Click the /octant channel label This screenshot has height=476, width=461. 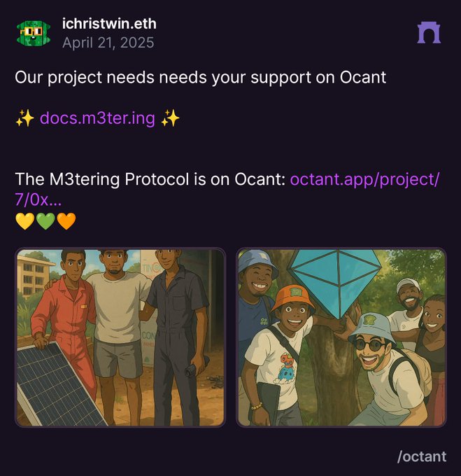click(422, 456)
